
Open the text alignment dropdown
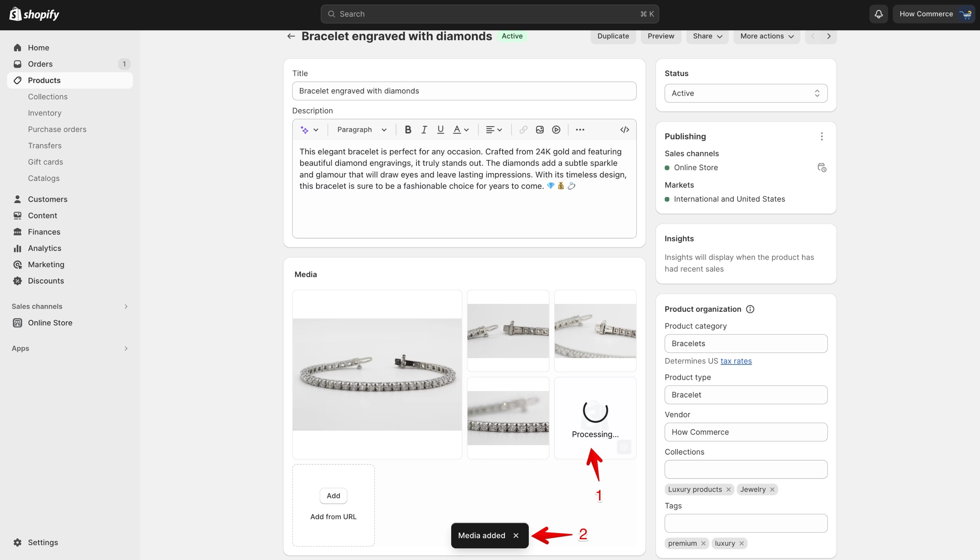tap(494, 130)
